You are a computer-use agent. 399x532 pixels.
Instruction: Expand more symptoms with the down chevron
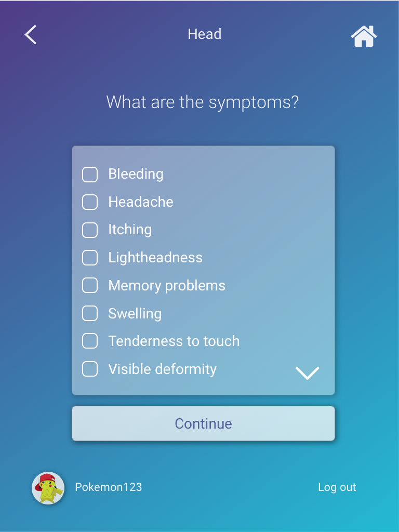click(x=308, y=373)
